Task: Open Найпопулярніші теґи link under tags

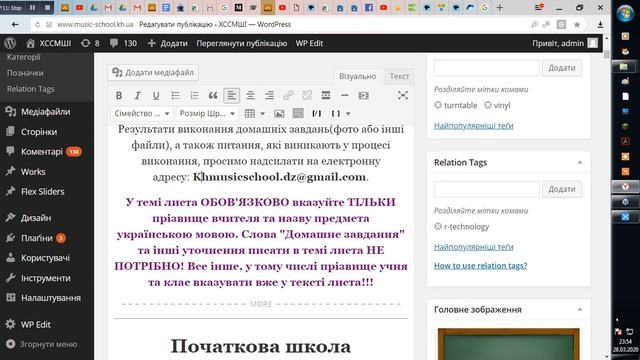Action: [473, 126]
